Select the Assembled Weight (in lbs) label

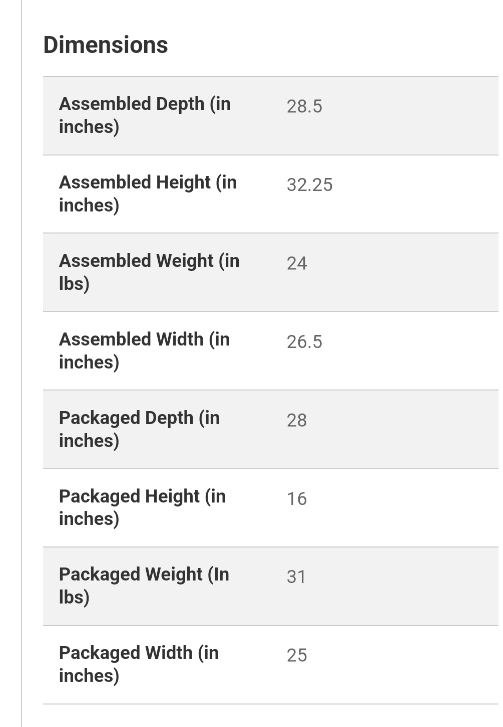coord(149,272)
